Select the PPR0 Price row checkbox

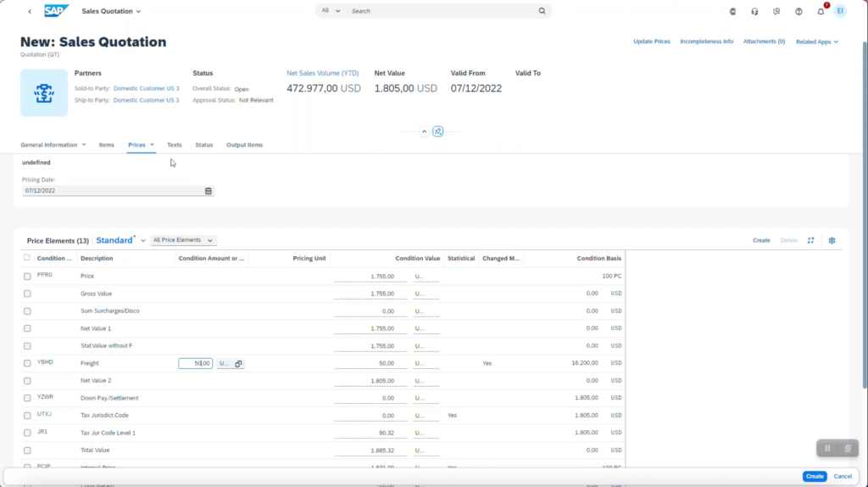pos(27,276)
